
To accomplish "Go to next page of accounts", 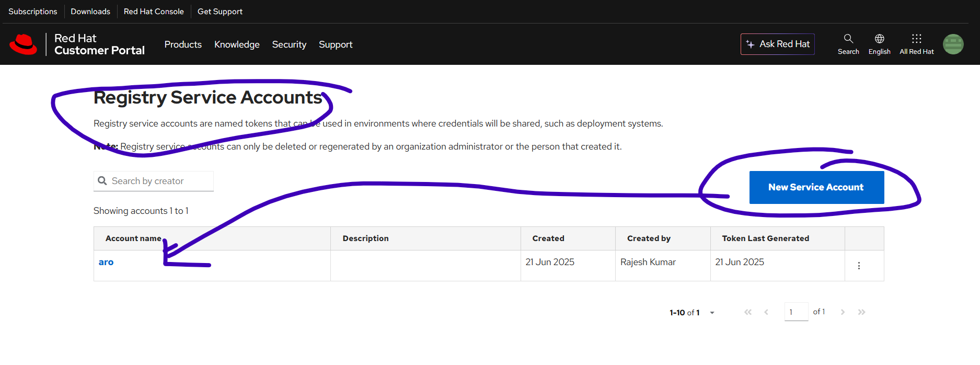I will tap(843, 312).
